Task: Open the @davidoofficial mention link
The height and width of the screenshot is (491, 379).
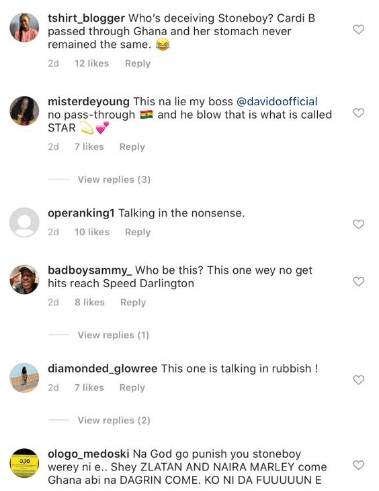Action: coord(277,101)
